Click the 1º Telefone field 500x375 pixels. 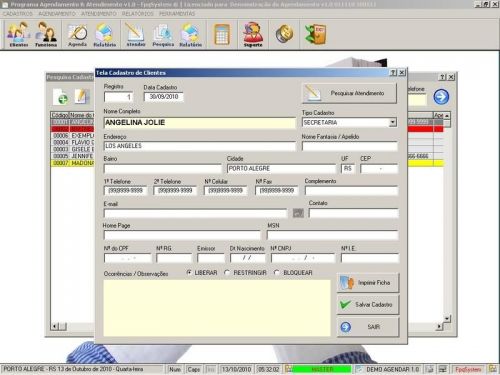coord(125,191)
